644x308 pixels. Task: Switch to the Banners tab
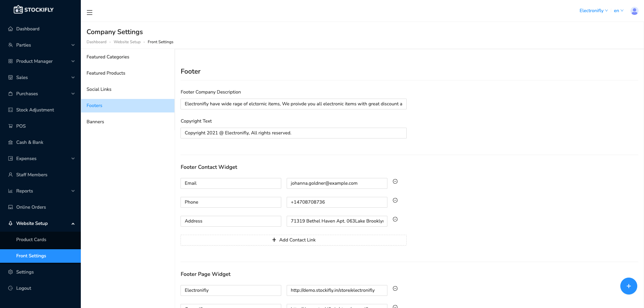click(95, 122)
